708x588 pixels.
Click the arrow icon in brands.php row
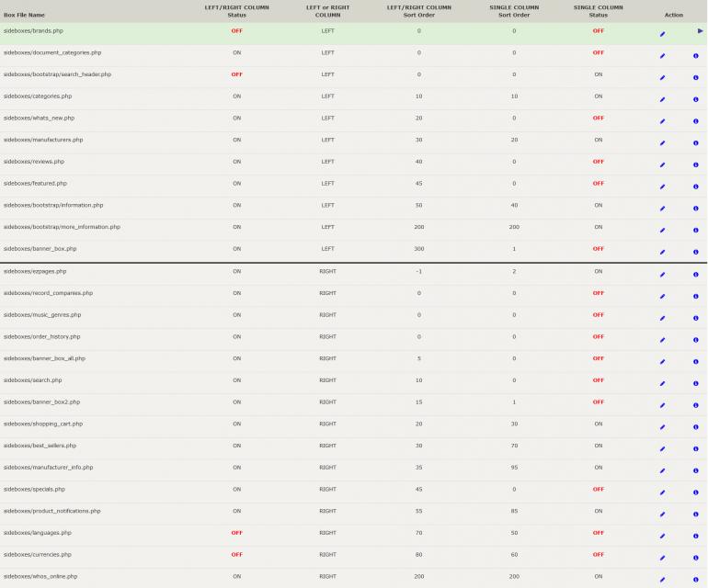coord(700,31)
